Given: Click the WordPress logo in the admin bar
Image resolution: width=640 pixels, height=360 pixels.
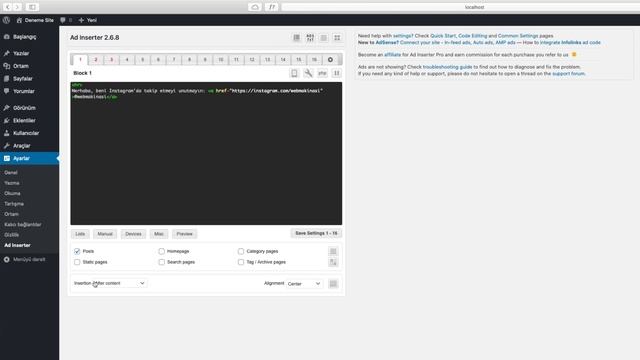Looking at the screenshot, I should (x=6, y=20).
